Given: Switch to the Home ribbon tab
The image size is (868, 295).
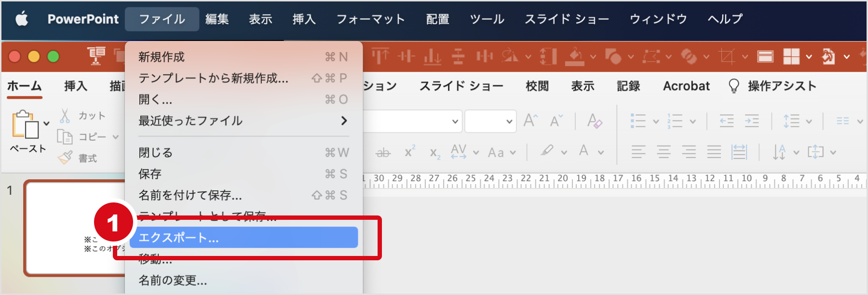Looking at the screenshot, I should [x=25, y=86].
